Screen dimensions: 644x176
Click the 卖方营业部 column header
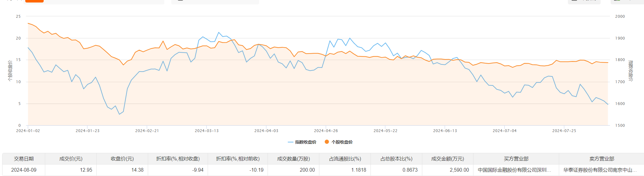[602, 159]
